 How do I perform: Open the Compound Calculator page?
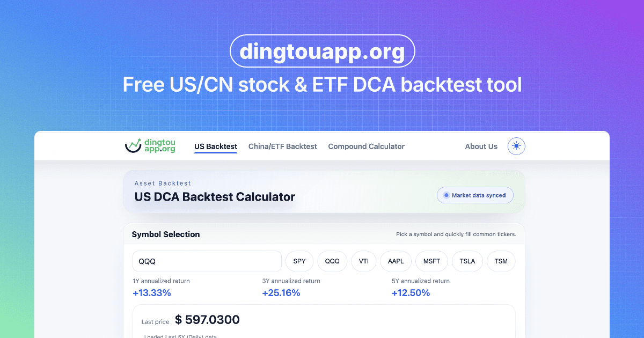[x=366, y=146]
